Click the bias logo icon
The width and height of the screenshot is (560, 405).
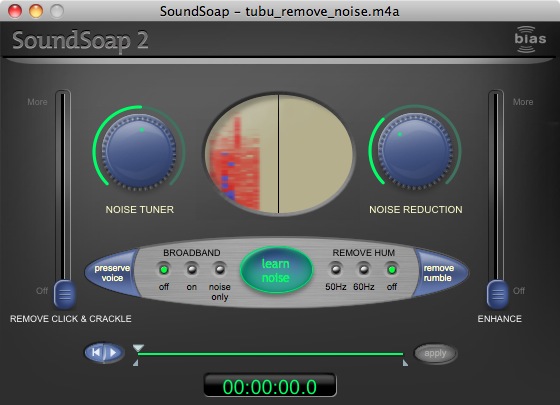point(530,39)
